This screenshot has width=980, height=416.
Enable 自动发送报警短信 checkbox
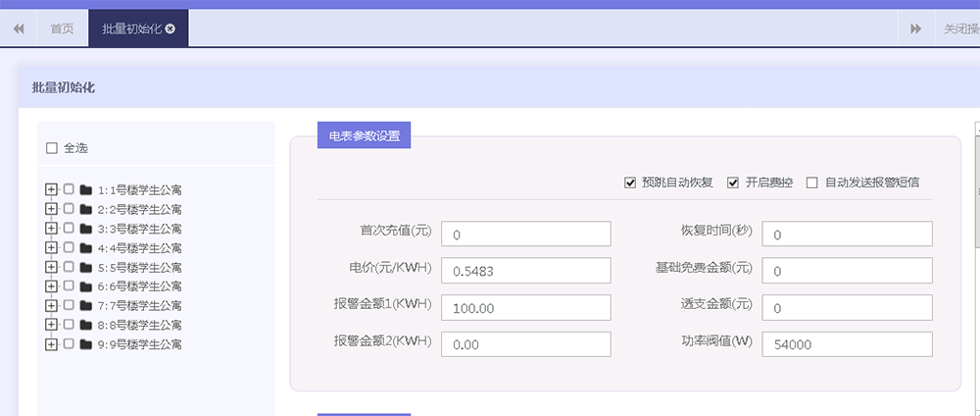pos(811,182)
